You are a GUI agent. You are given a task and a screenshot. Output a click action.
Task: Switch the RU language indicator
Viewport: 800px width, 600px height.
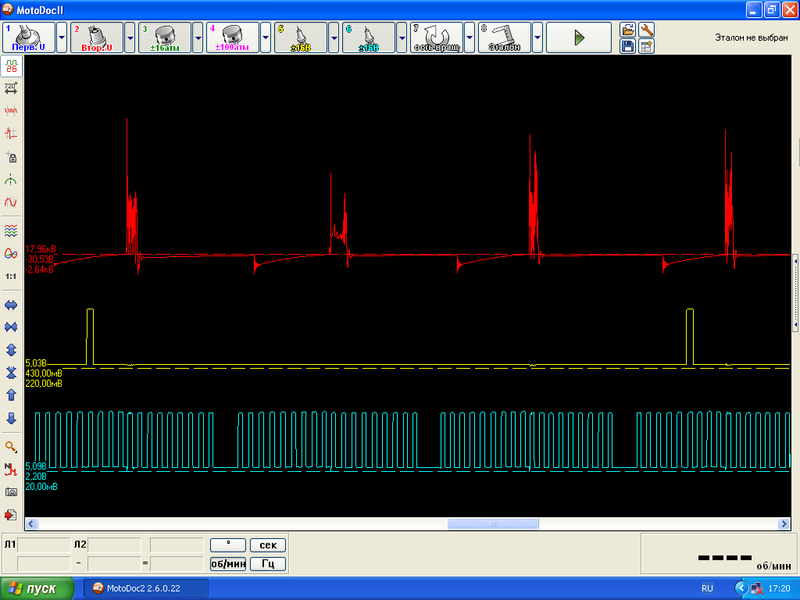(x=707, y=588)
